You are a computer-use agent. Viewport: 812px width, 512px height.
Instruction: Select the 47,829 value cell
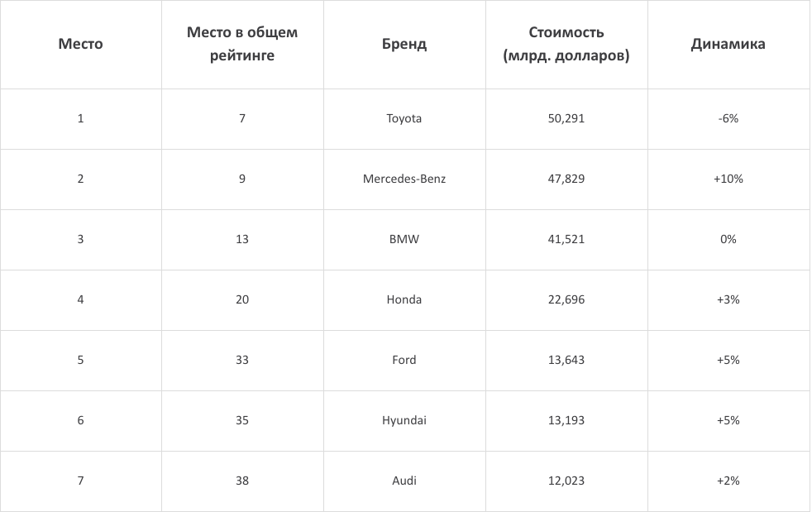[x=566, y=179]
